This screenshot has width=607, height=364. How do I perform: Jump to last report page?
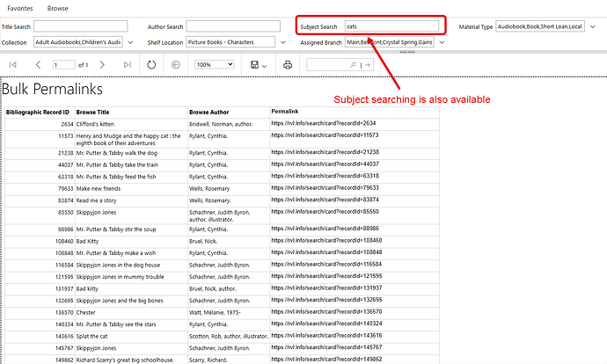click(128, 64)
